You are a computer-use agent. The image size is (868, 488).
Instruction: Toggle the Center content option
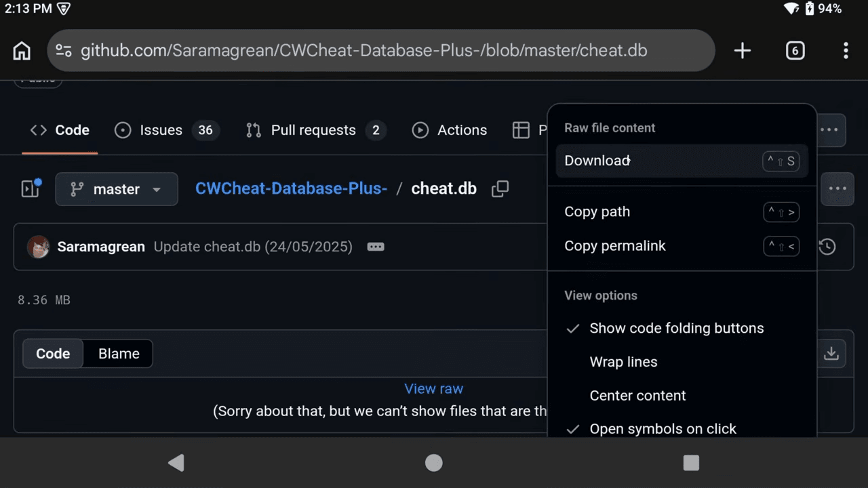[682, 396]
